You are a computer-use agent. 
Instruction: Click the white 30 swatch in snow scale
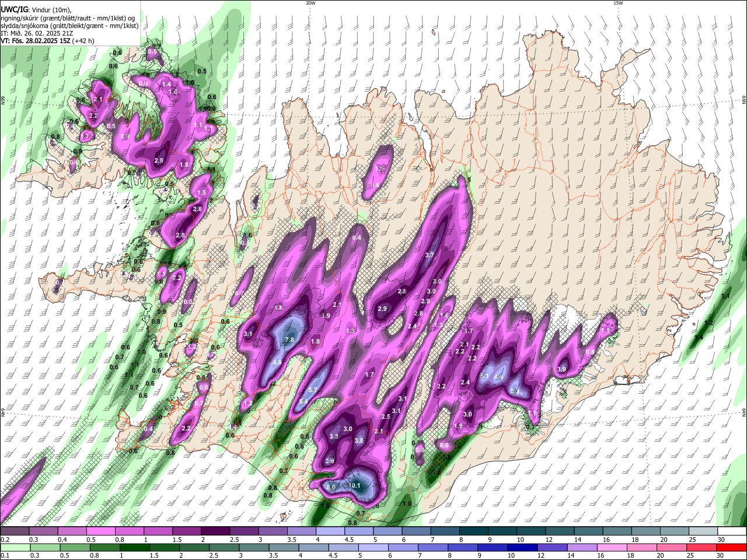coord(732,531)
